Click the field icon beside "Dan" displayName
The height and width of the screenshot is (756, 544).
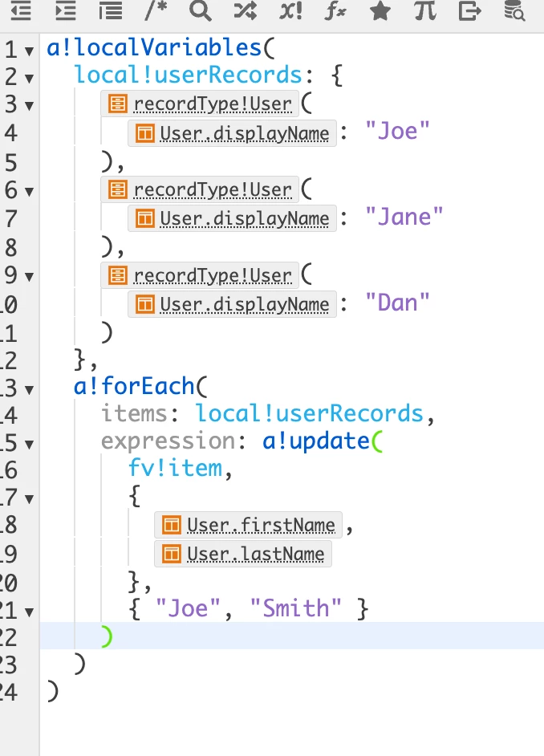point(144,303)
